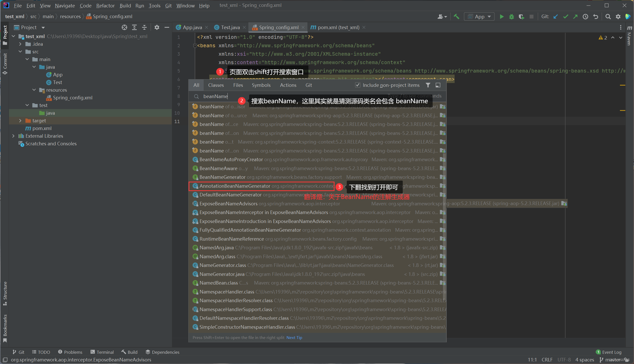Screen dimensions: 634x364
Task: Collapse all in Project panel
Action: pyautogui.click(x=144, y=27)
